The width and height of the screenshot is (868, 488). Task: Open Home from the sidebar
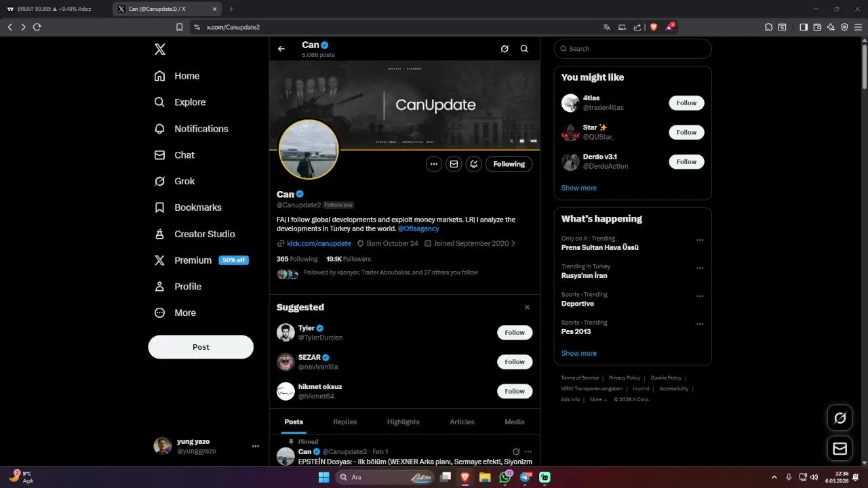176,76
